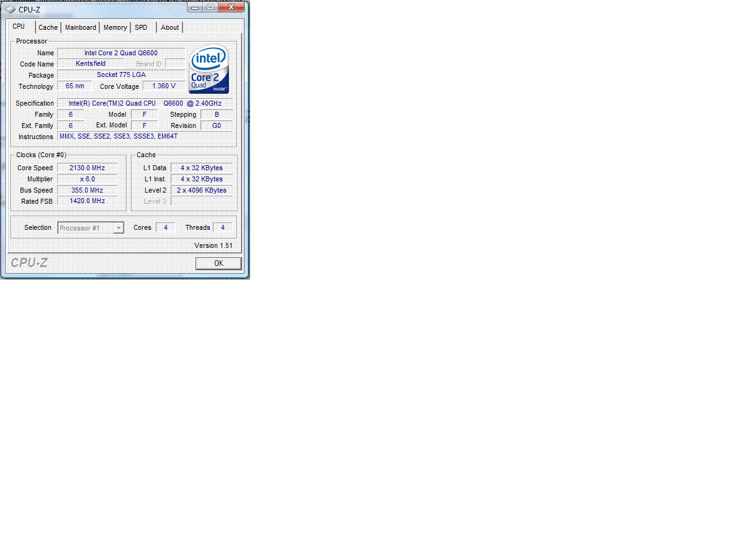Click the Specification field text
The height and width of the screenshot is (533, 756).
145,103
